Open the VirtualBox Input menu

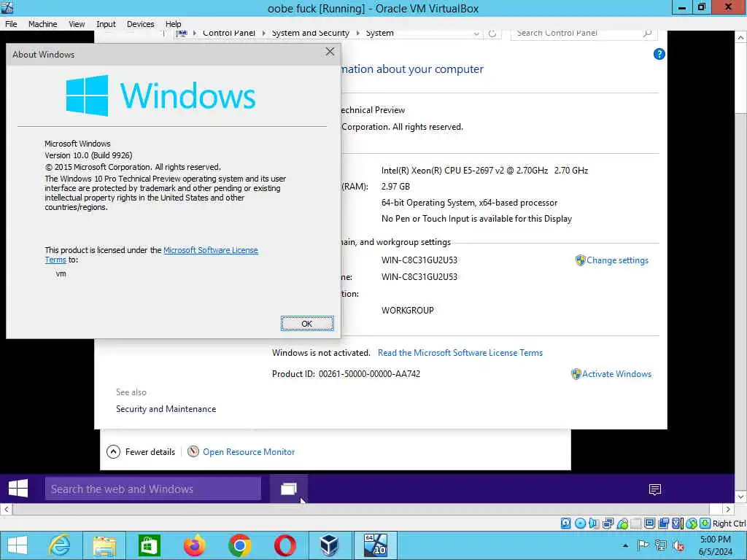106,24
